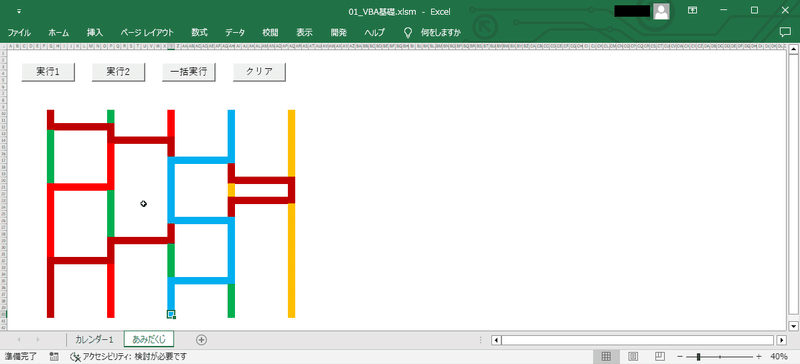This screenshot has width=800, height=364.
Task: Add a new sheet with plus icon
Action: [202, 339]
